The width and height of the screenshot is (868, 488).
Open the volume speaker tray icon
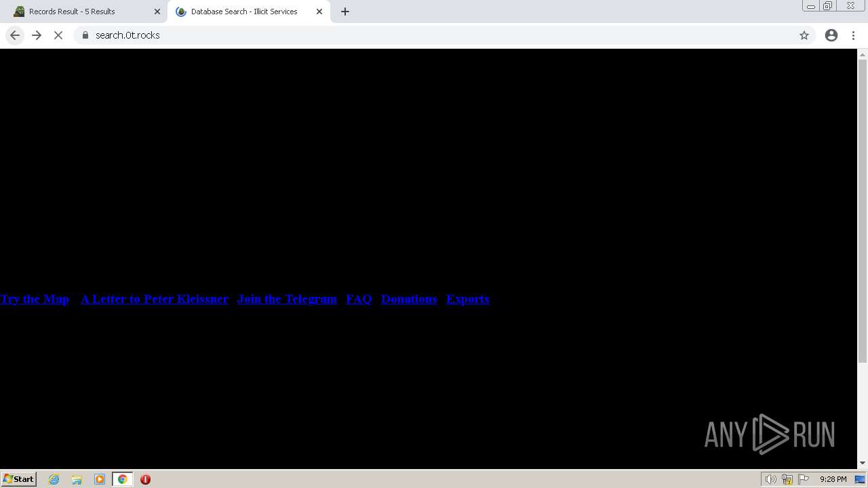[x=770, y=479]
